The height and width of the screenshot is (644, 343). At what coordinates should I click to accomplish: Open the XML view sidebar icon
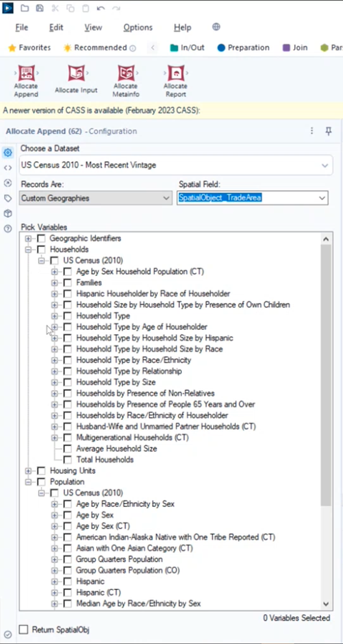tap(7, 167)
